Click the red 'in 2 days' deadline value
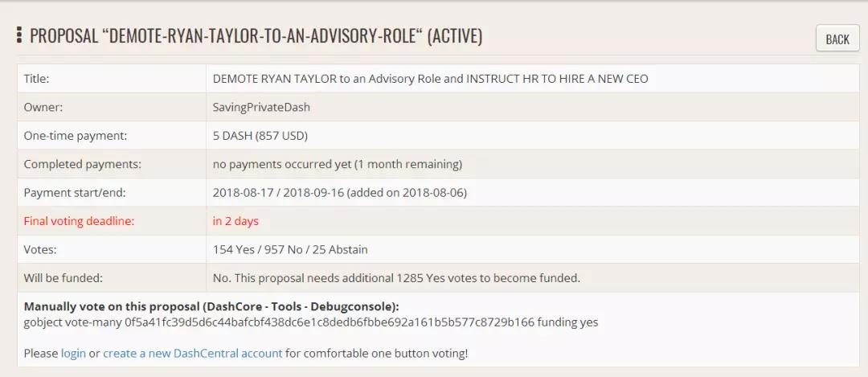Image resolution: width=868 pixels, height=377 pixels. [235, 221]
